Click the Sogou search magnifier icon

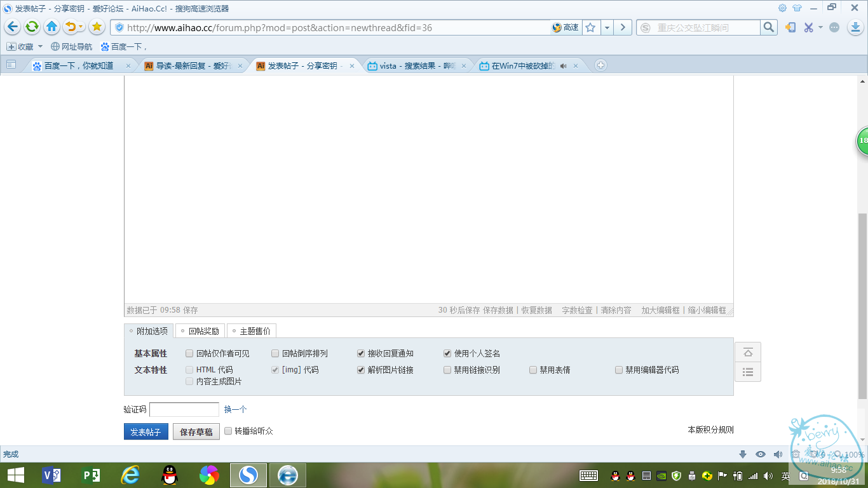coord(768,27)
